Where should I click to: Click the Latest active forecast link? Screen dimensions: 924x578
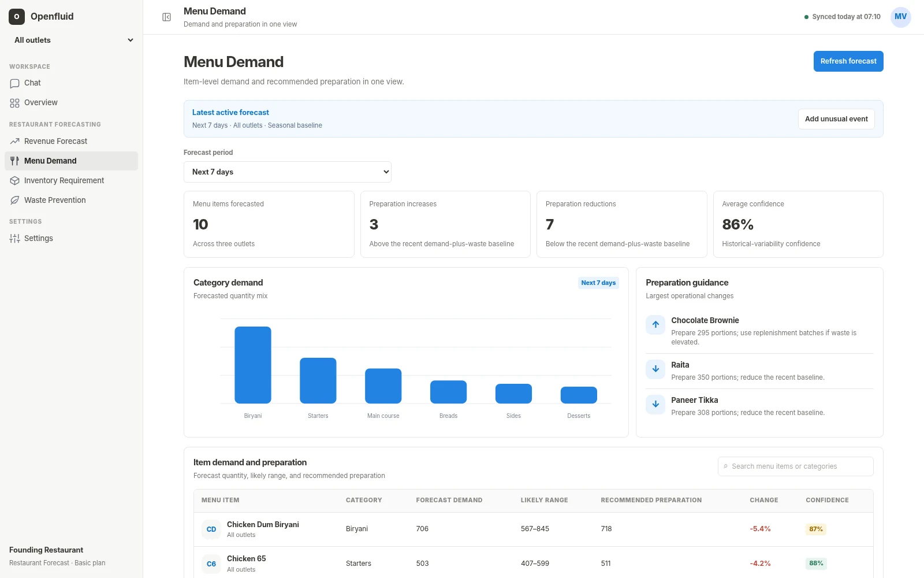pyautogui.click(x=230, y=113)
